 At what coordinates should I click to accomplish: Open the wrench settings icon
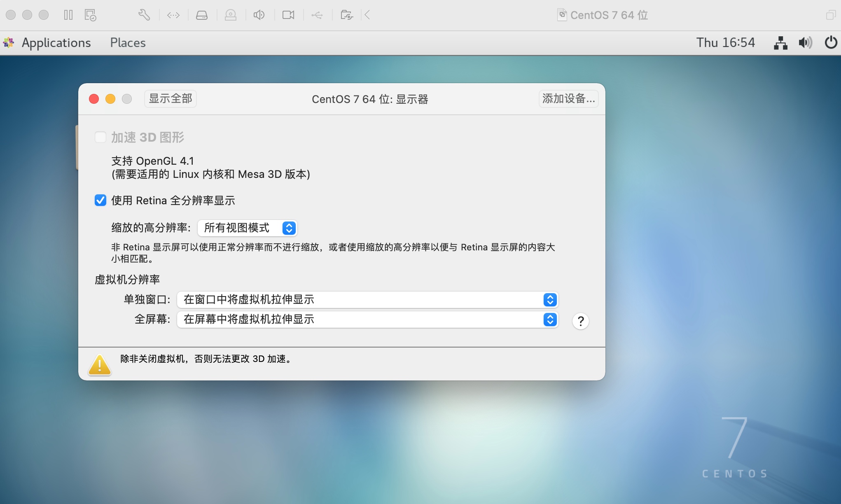144,15
